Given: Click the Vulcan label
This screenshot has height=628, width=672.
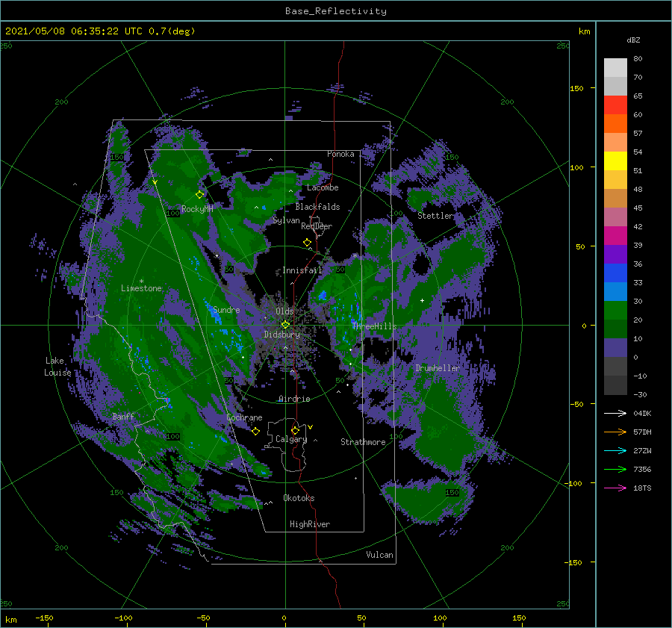Looking at the screenshot, I should click(x=380, y=555).
